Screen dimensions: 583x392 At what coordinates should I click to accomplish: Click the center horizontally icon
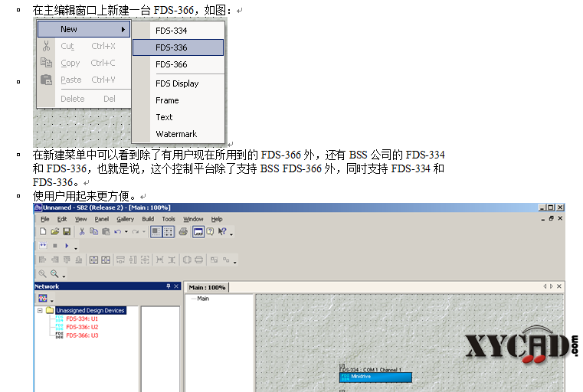coord(106,260)
